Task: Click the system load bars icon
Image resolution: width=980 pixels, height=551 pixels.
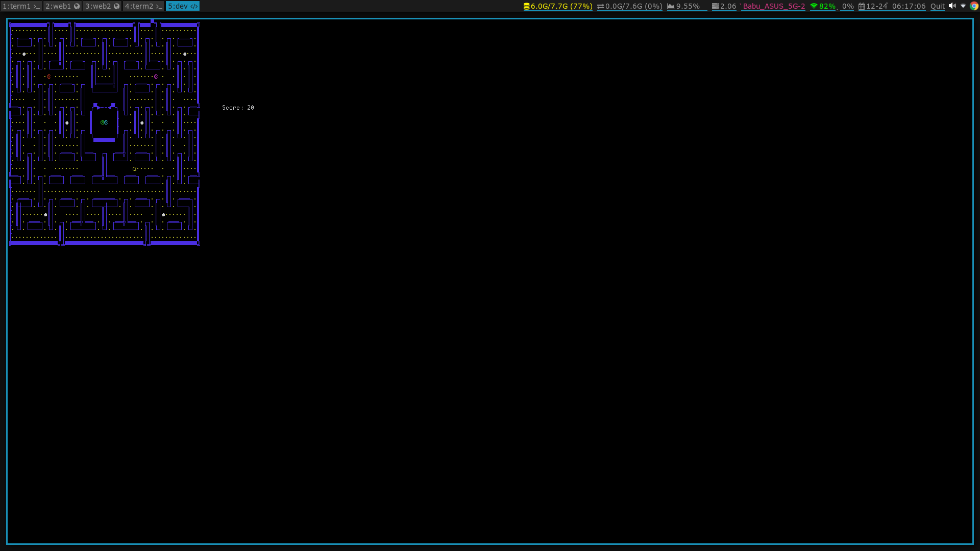Action: coord(716,6)
